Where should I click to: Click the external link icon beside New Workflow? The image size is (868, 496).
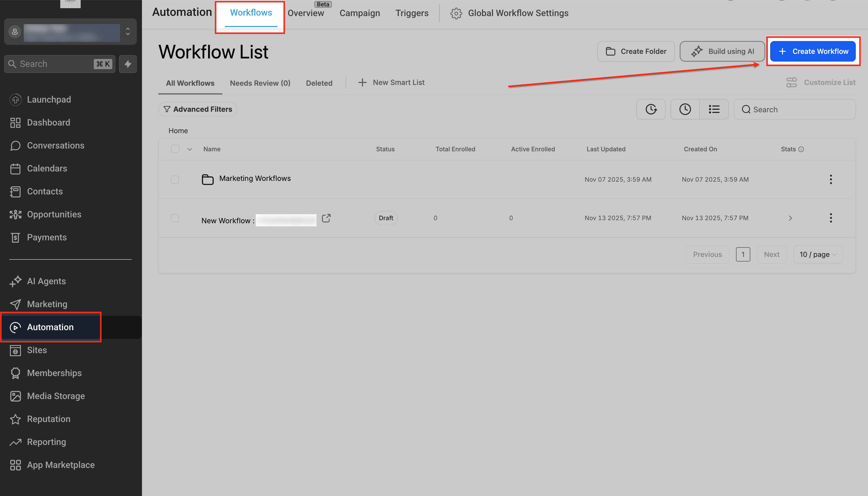[326, 218]
